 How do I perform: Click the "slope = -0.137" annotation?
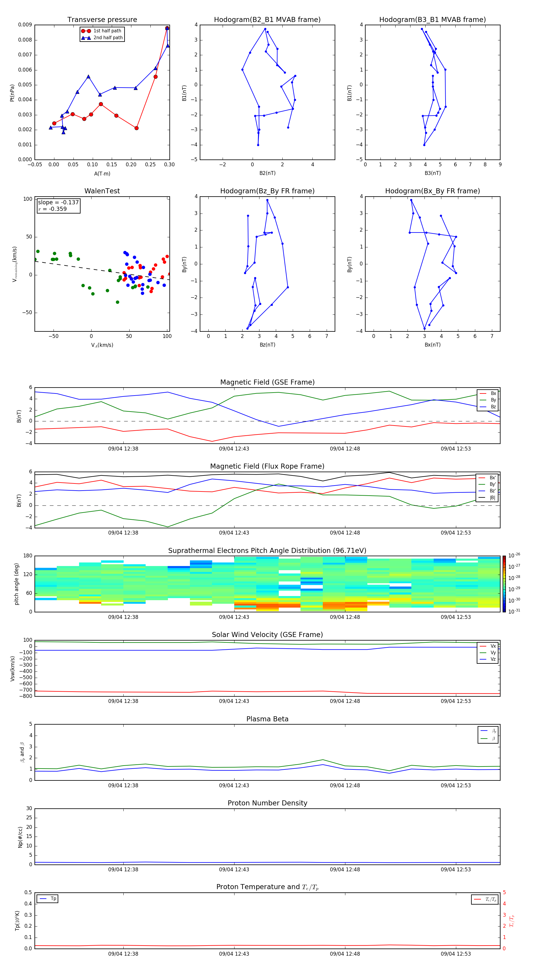58,203
